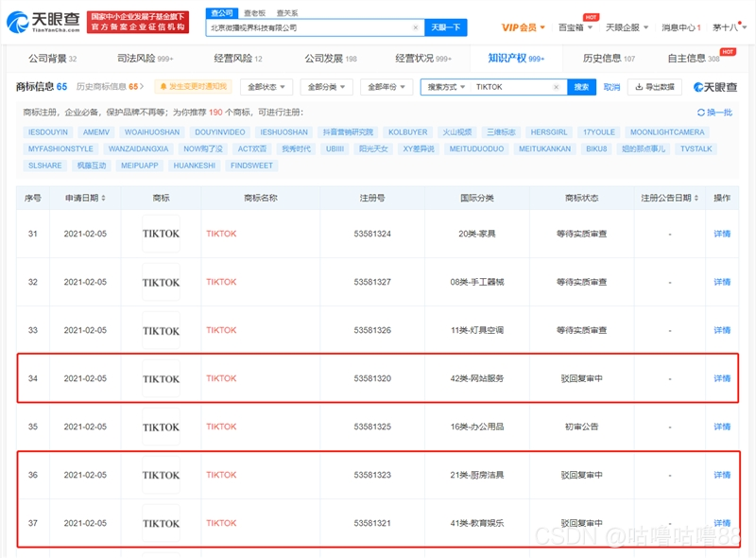Clear the TIKTOK trademark search field
This screenshot has height=558, width=756.
556,87
